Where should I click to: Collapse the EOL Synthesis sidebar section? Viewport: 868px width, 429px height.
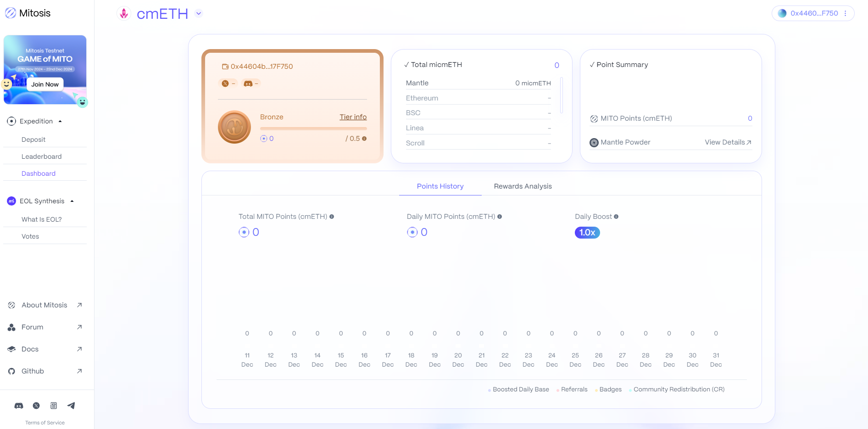(72, 201)
